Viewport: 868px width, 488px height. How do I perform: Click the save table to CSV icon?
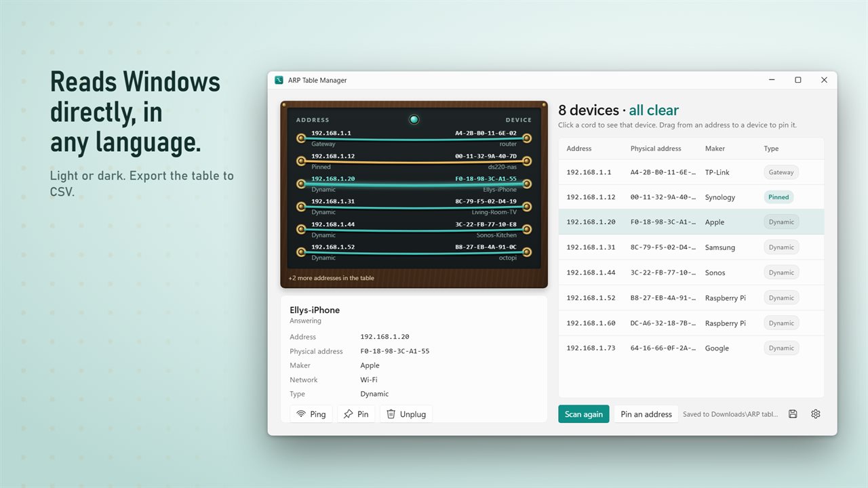tap(793, 414)
